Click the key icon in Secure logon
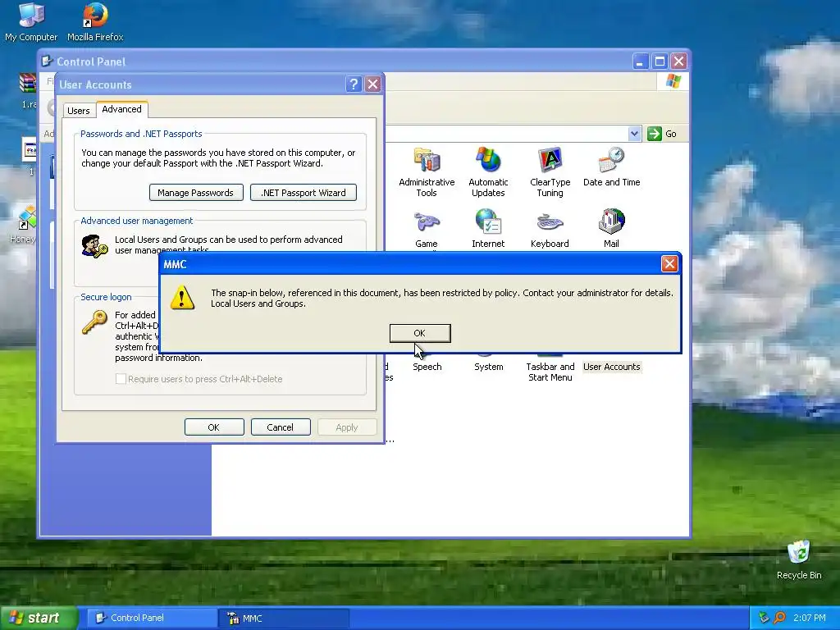The width and height of the screenshot is (840, 630). pyautogui.click(x=94, y=323)
